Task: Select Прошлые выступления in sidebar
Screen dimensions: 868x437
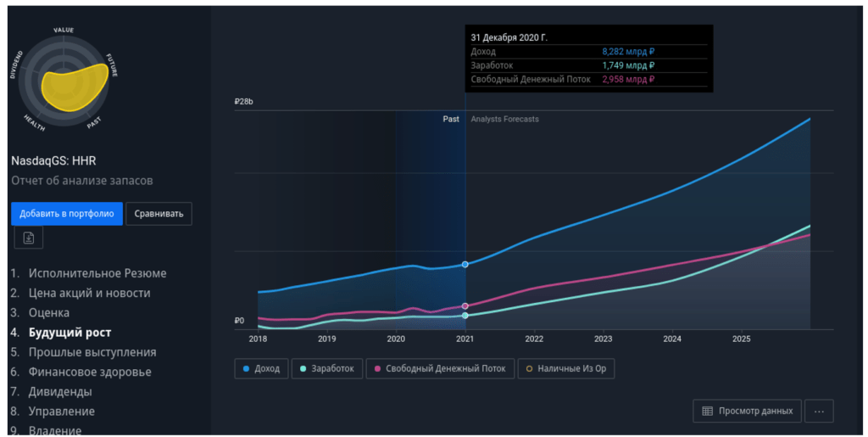Action: click(x=92, y=352)
